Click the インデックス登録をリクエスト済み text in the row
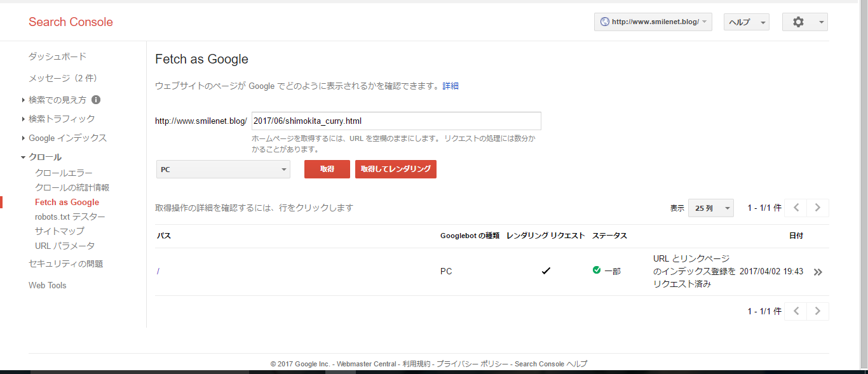This screenshot has width=868, height=374. coord(695,272)
